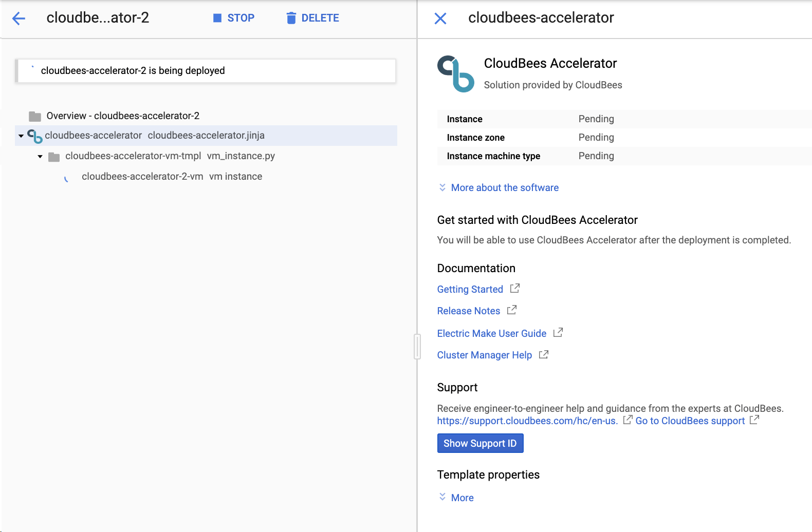The width and height of the screenshot is (812, 532).
Task: Click external link icon beside Release Notes
Action: click(x=511, y=310)
